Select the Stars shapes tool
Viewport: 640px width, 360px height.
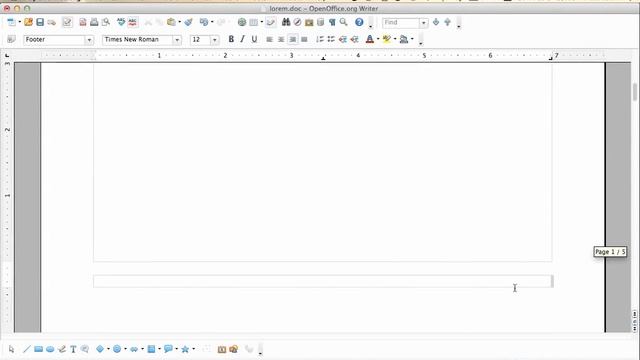pyautogui.click(x=185, y=349)
